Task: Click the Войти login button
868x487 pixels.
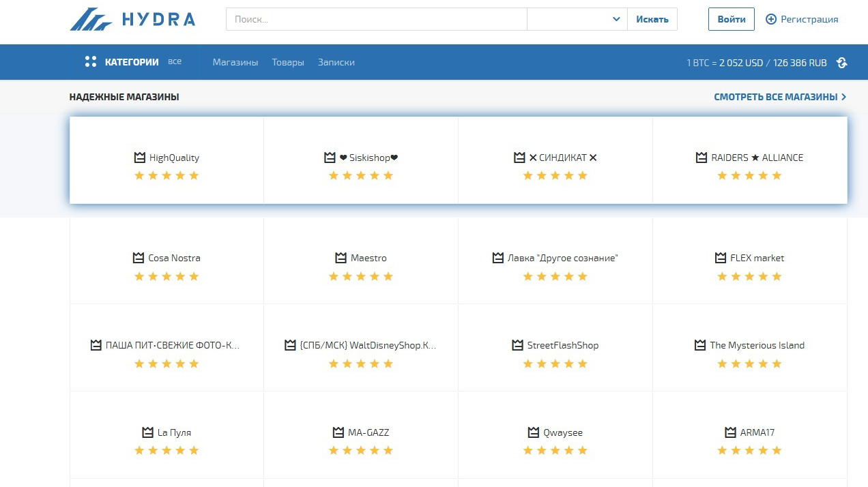Action: point(731,19)
